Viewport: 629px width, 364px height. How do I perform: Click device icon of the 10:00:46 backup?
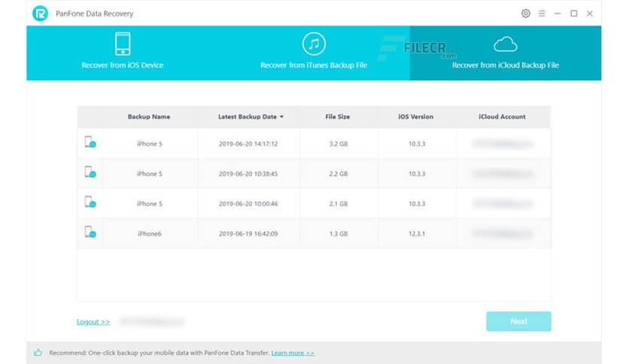coord(90,202)
